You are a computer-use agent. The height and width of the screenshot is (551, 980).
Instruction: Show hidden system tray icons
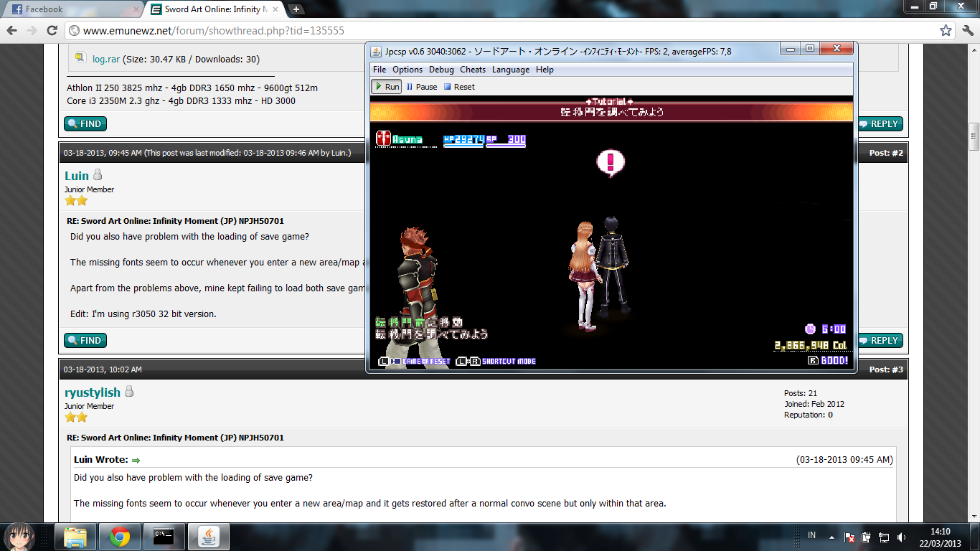point(831,537)
